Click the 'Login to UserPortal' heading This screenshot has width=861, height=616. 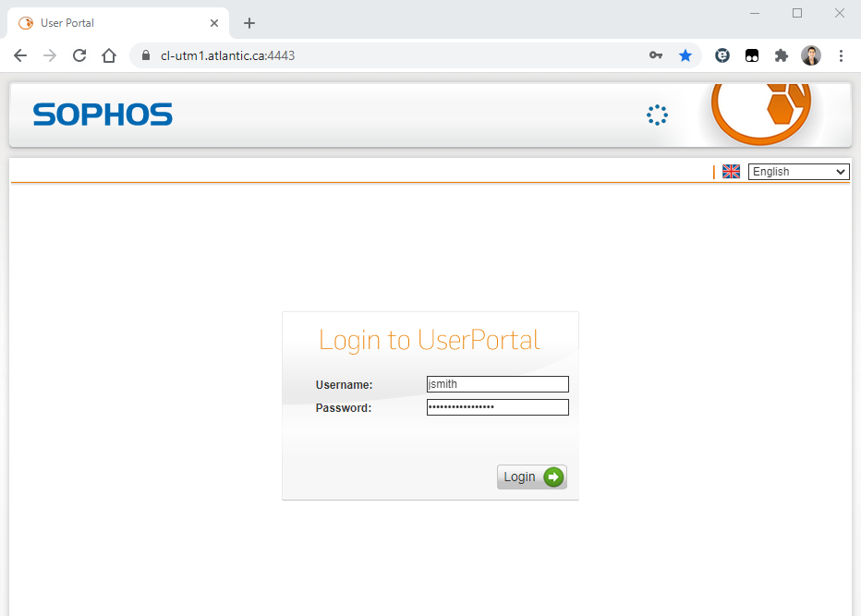click(430, 340)
